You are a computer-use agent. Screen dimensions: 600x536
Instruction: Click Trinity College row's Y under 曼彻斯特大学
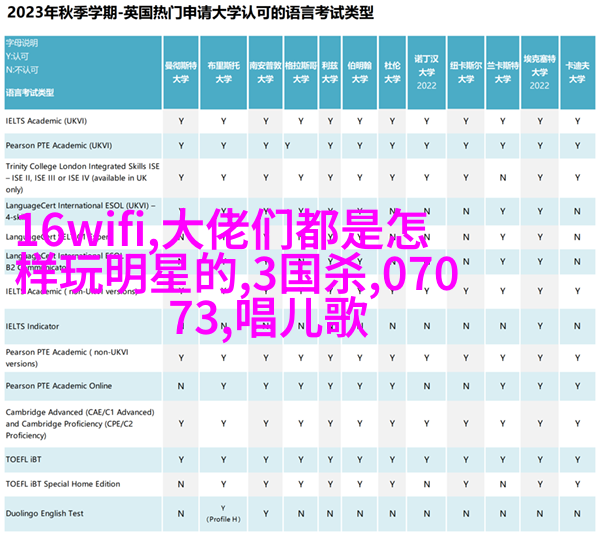tap(181, 178)
